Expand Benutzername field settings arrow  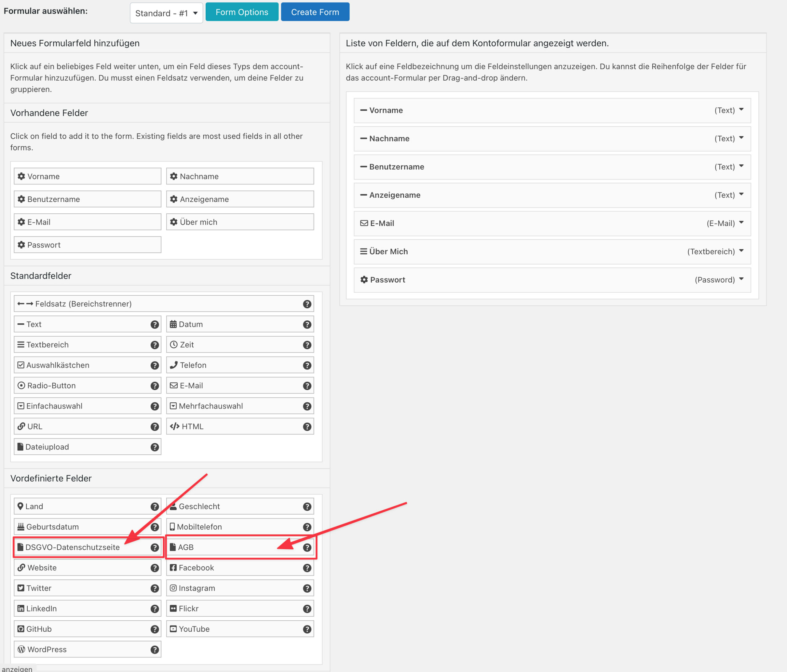tap(742, 166)
